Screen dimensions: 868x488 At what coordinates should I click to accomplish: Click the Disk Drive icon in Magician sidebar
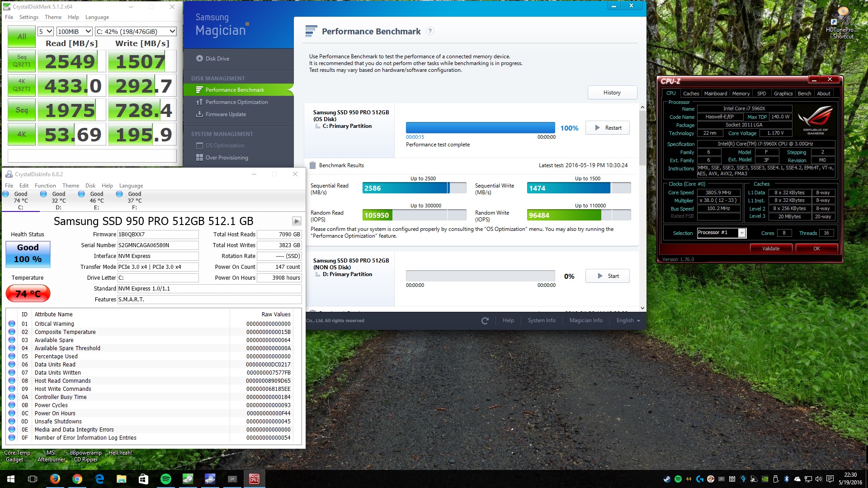pos(199,58)
